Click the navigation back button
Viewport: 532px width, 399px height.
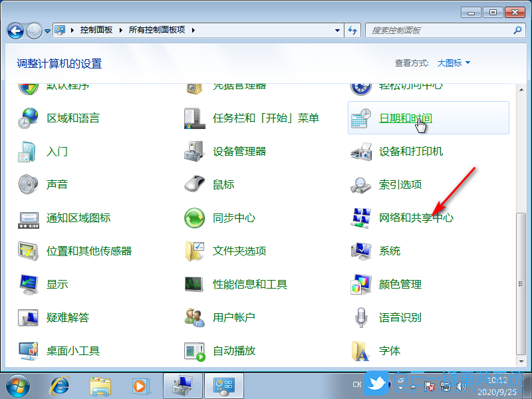pos(15,30)
